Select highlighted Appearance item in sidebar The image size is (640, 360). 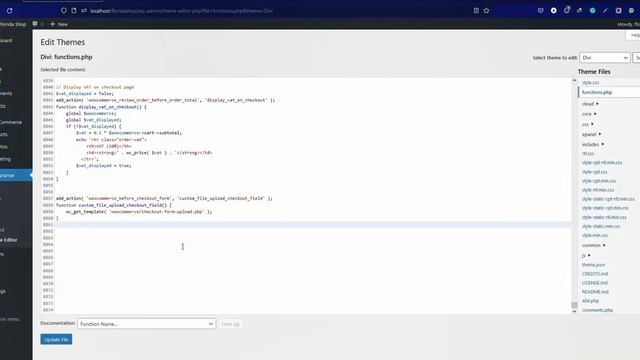(x=16, y=175)
